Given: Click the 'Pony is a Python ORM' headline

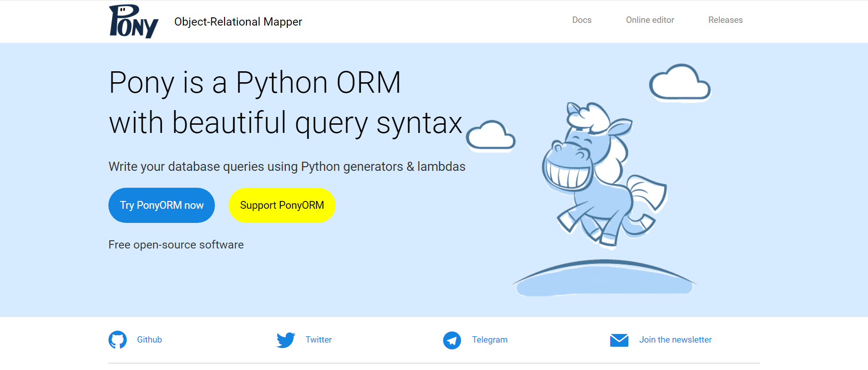Looking at the screenshot, I should 255,83.
